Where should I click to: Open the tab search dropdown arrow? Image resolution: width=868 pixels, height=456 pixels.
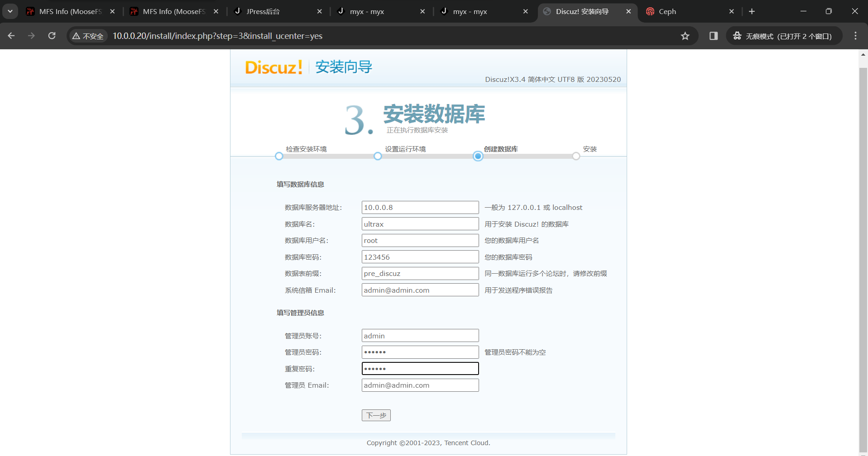click(x=10, y=11)
